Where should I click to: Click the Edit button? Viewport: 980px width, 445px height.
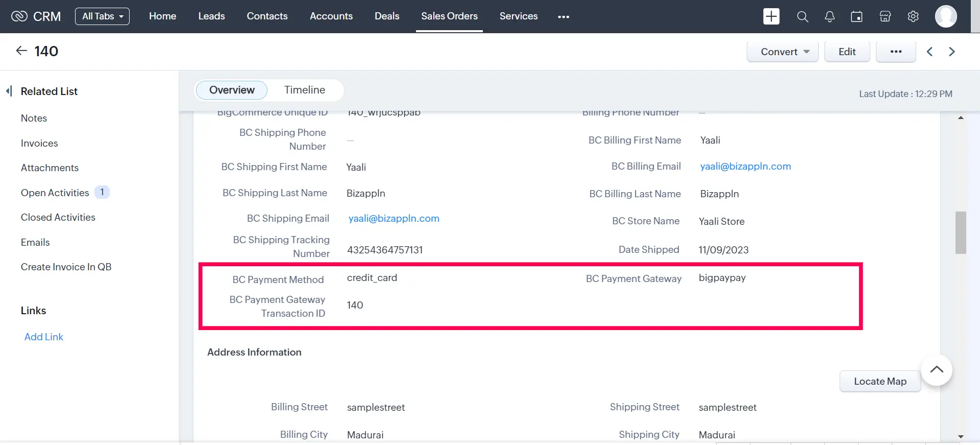(x=847, y=52)
